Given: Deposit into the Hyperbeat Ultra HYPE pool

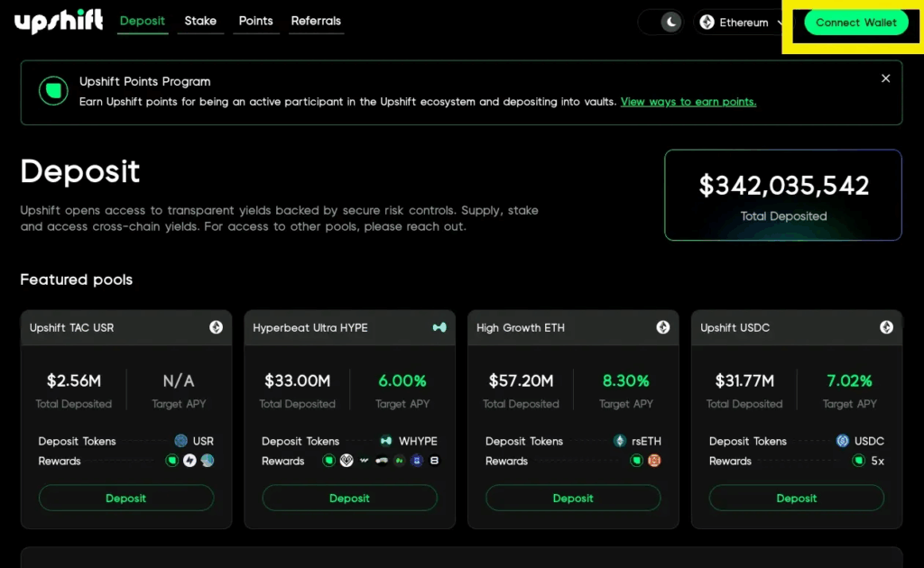Looking at the screenshot, I should 349,498.
